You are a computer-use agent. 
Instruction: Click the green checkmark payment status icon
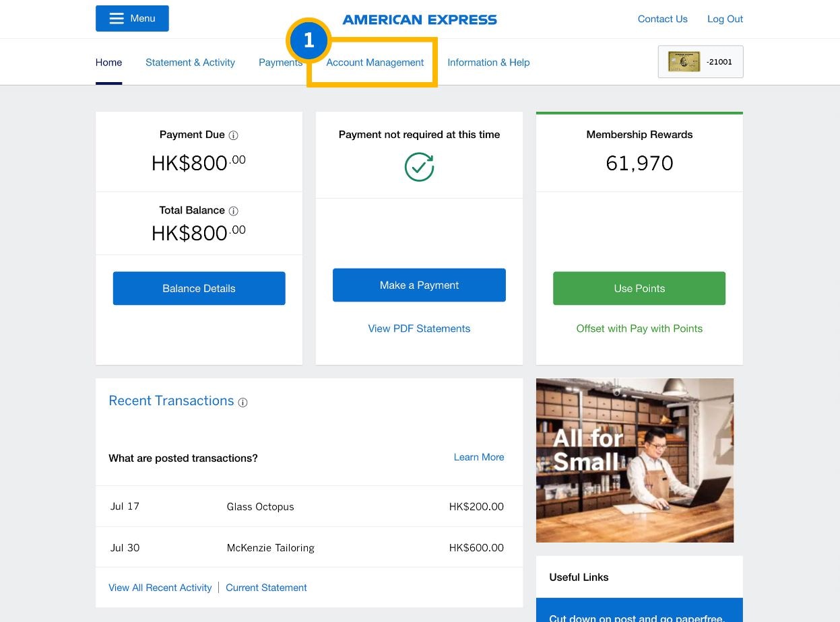tap(419, 167)
